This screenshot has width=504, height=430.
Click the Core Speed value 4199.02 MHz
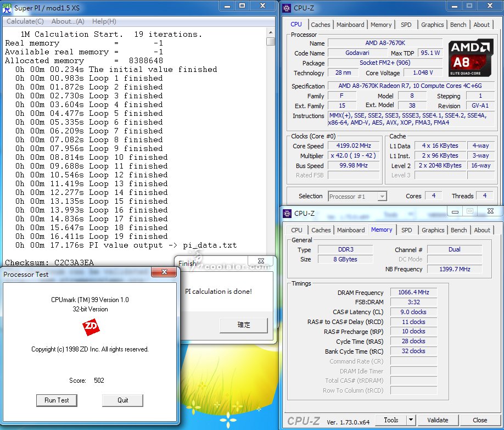point(354,146)
